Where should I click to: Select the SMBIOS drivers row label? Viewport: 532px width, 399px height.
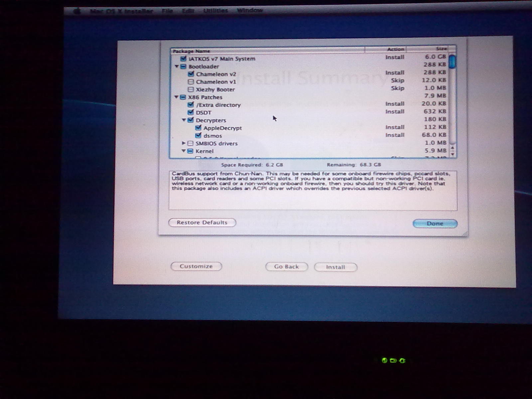point(216,144)
